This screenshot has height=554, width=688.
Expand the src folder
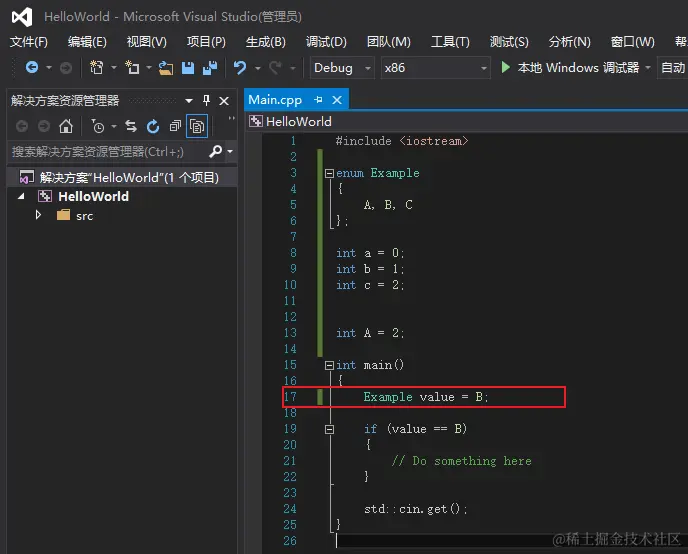point(38,215)
